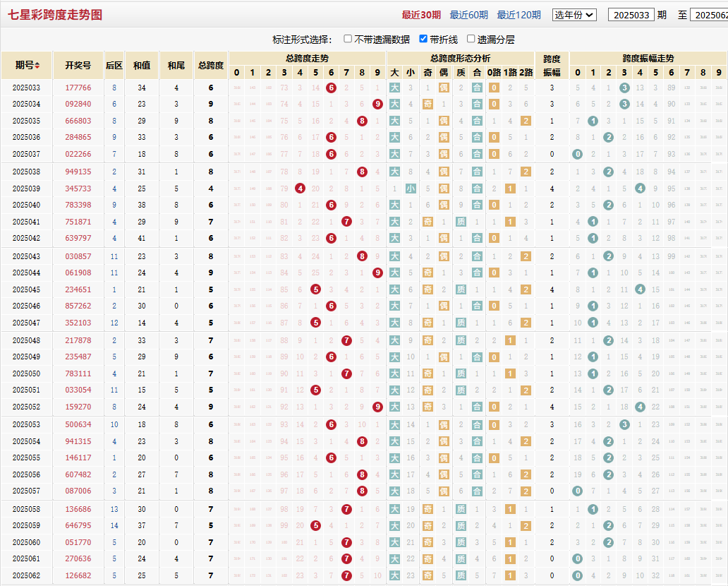This screenshot has height=586, width=728.
Task: Click 合 tag in row 2025036
Action: pos(477,138)
